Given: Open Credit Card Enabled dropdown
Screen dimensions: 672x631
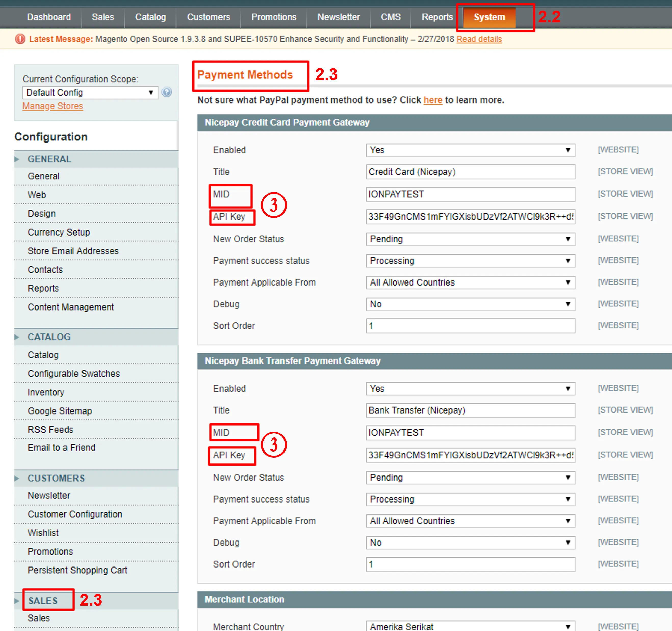Looking at the screenshot, I should click(x=471, y=150).
